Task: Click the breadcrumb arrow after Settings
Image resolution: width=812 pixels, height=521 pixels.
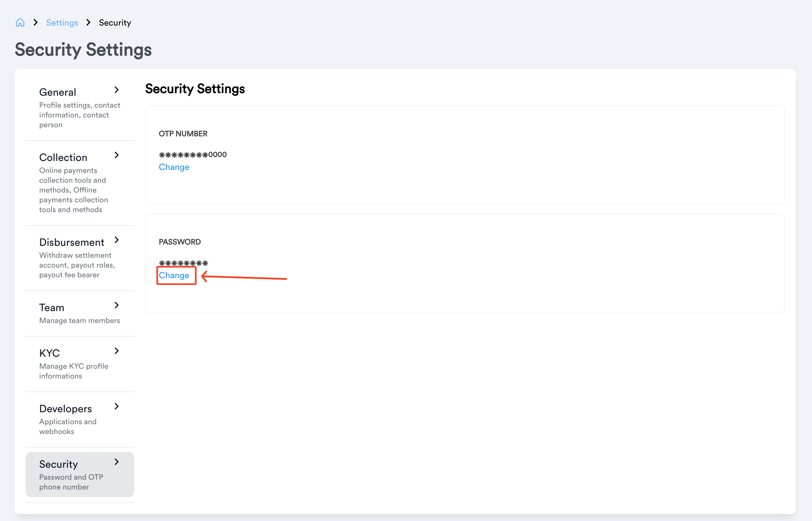Action: click(88, 22)
